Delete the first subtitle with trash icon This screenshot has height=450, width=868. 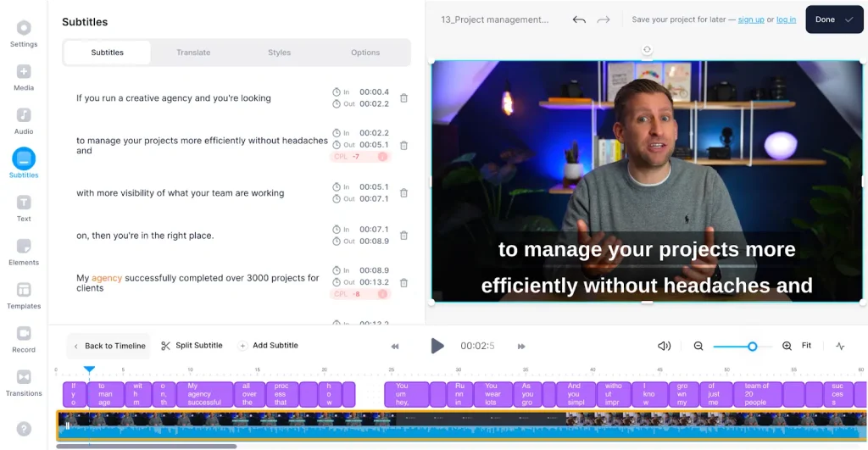click(x=403, y=98)
